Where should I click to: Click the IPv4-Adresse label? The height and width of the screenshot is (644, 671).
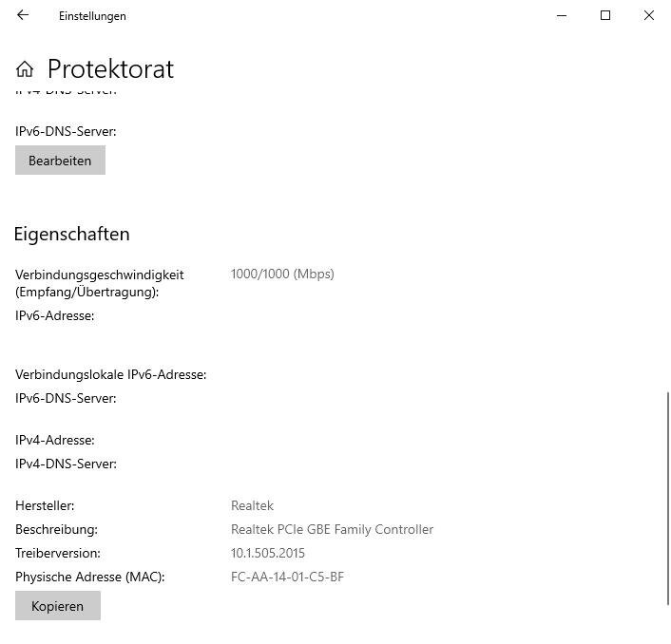(x=55, y=440)
